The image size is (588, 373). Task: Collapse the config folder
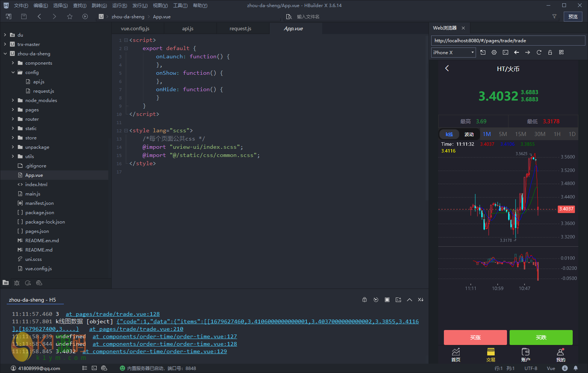click(13, 72)
